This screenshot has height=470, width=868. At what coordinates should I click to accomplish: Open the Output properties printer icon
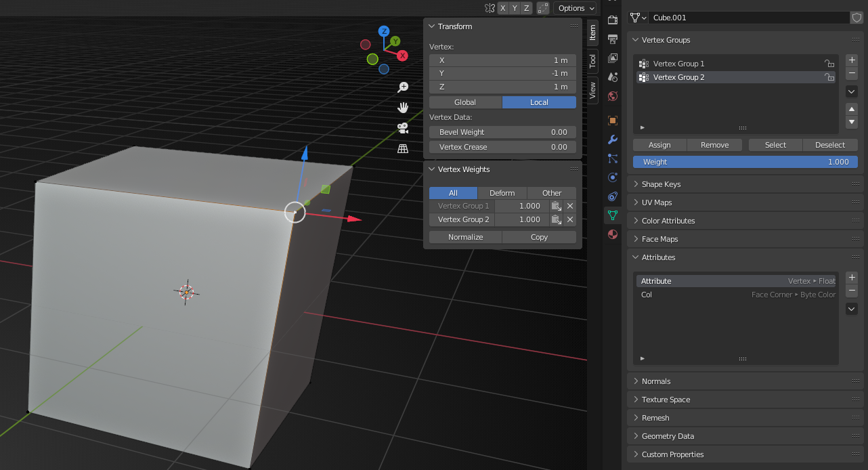tap(613, 39)
